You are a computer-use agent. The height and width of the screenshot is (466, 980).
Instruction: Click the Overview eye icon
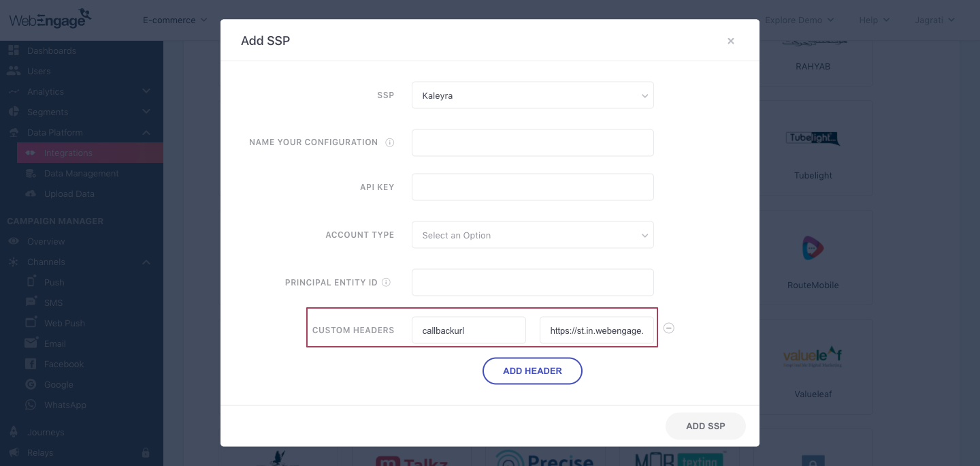14,241
